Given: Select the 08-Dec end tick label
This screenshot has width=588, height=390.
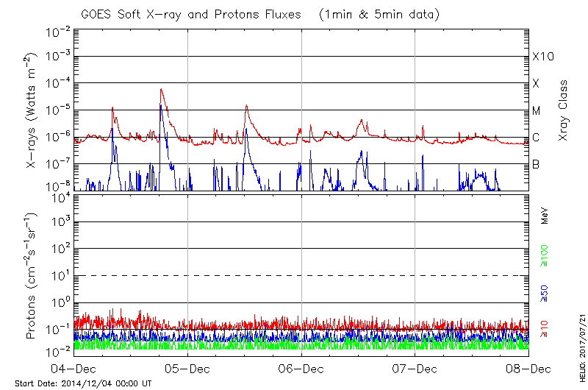Looking at the screenshot, I should (528, 369).
